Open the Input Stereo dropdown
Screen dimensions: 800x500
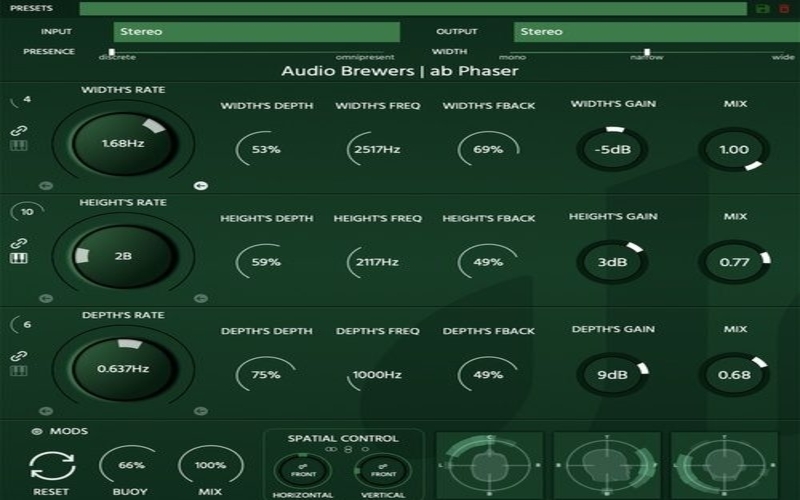[x=257, y=32]
